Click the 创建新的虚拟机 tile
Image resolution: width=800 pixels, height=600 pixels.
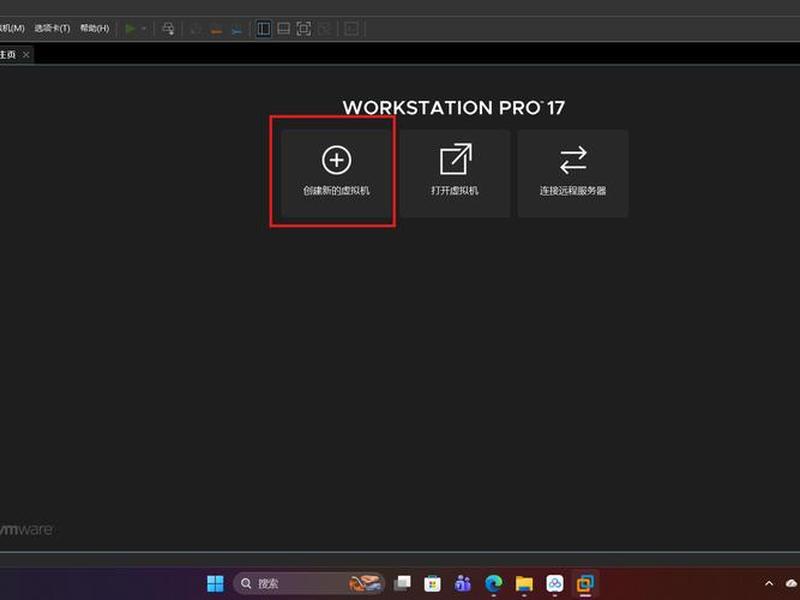click(336, 173)
